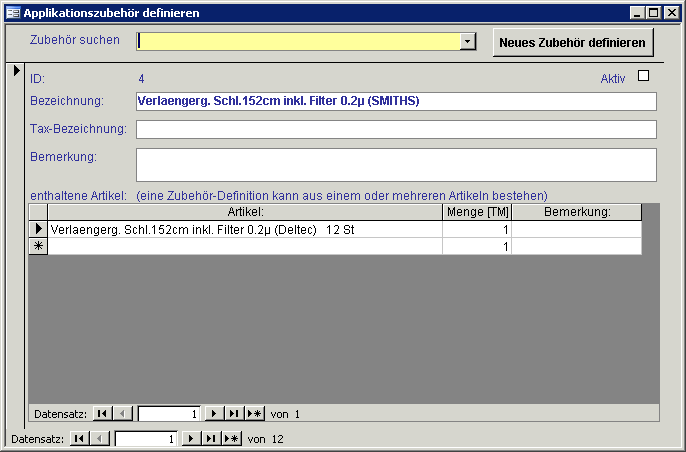Minimize the Applikationszubehör definieren window
This screenshot has height=452, width=686.
click(x=637, y=13)
